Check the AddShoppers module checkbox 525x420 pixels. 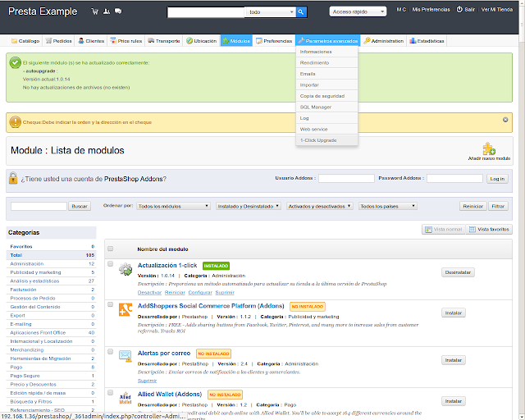[110, 304]
